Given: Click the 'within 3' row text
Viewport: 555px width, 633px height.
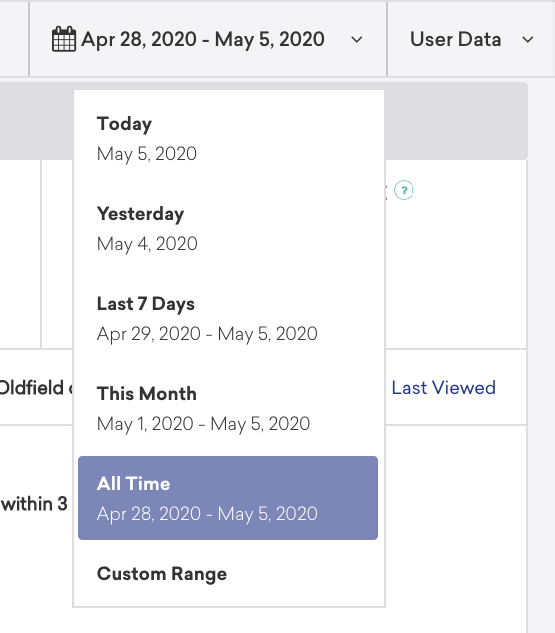Looking at the screenshot, I should tap(34, 504).
